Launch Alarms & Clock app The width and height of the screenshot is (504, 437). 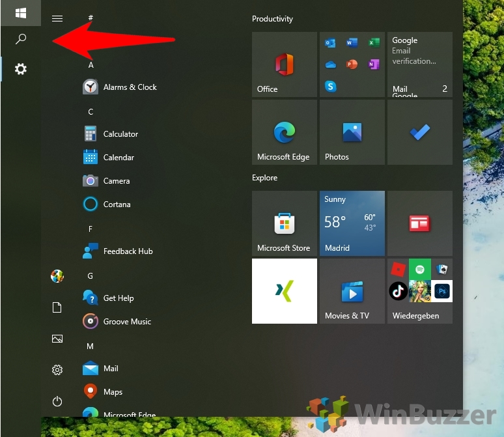(120, 87)
